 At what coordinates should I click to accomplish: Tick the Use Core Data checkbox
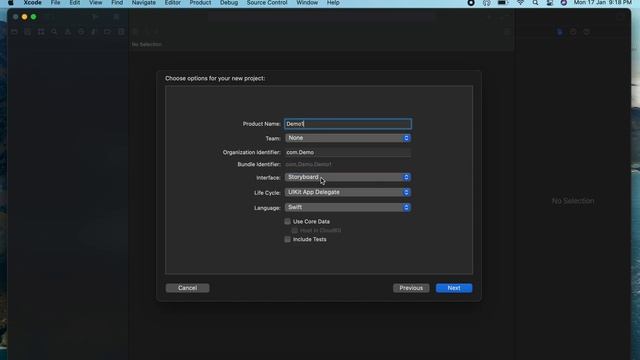pos(287,221)
